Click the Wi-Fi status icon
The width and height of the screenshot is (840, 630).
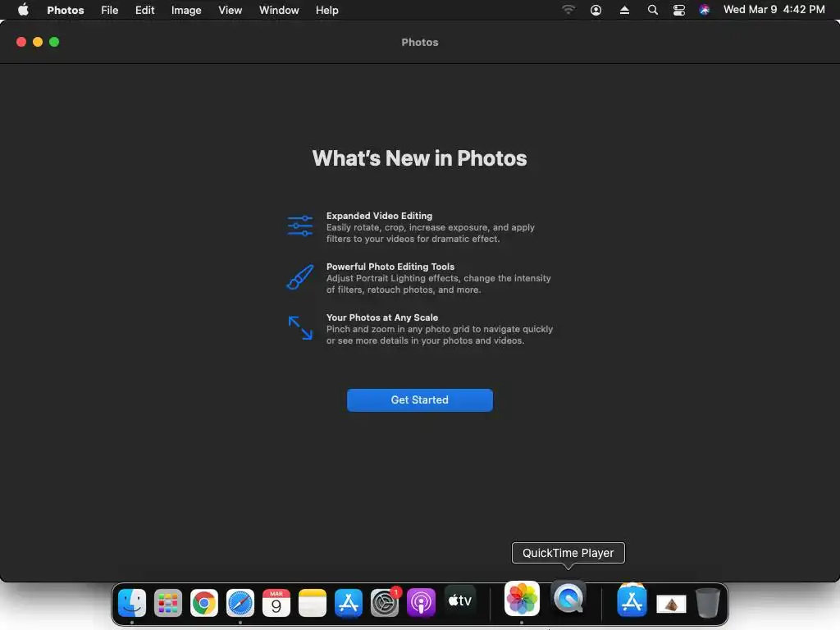[x=568, y=10]
